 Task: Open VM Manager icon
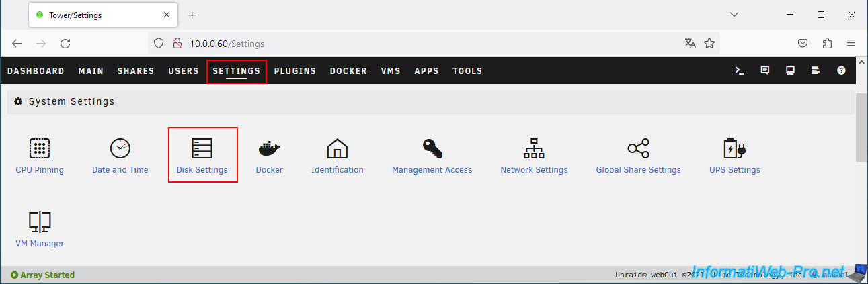click(40, 222)
